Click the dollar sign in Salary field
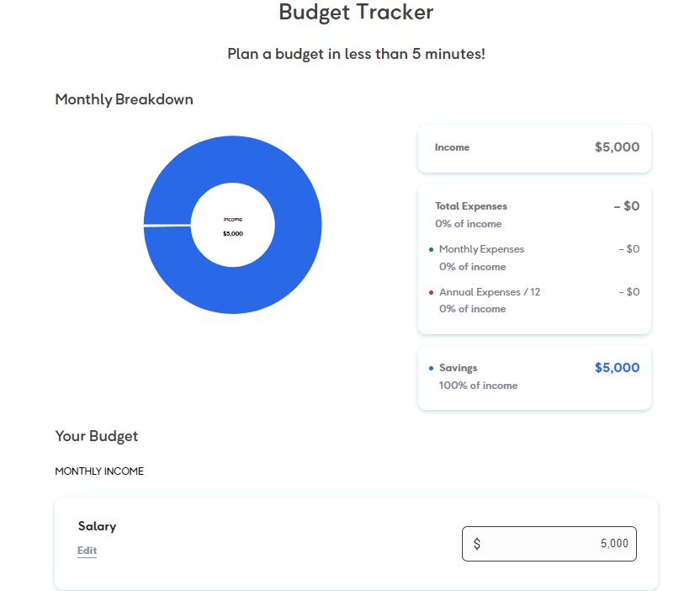Screen dimensions: 700x591 click(x=477, y=544)
